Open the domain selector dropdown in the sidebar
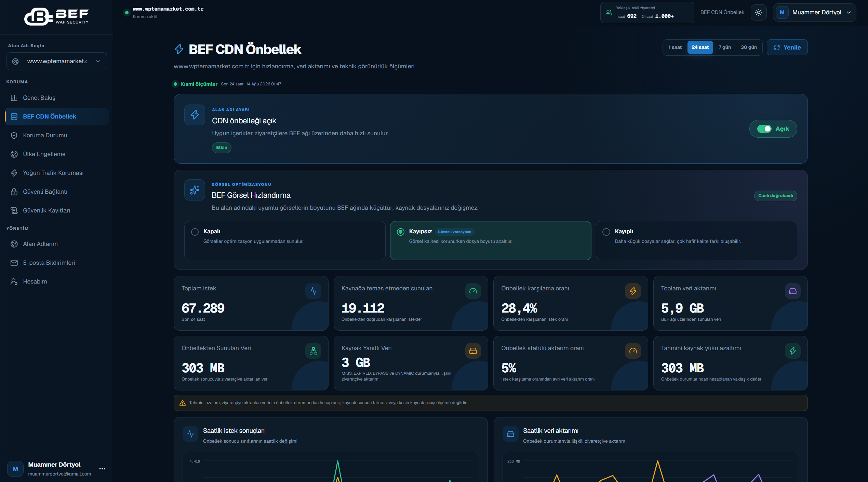This screenshot has height=482, width=868. pos(57,61)
